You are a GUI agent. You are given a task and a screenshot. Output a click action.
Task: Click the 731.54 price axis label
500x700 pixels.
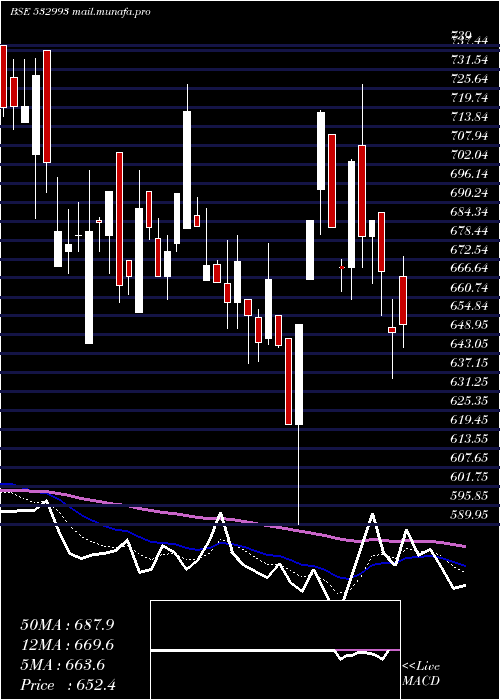[469, 60]
